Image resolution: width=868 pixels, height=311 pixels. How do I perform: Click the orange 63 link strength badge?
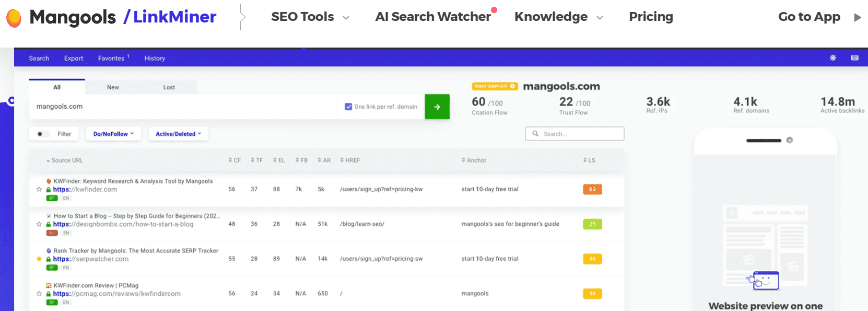592,189
